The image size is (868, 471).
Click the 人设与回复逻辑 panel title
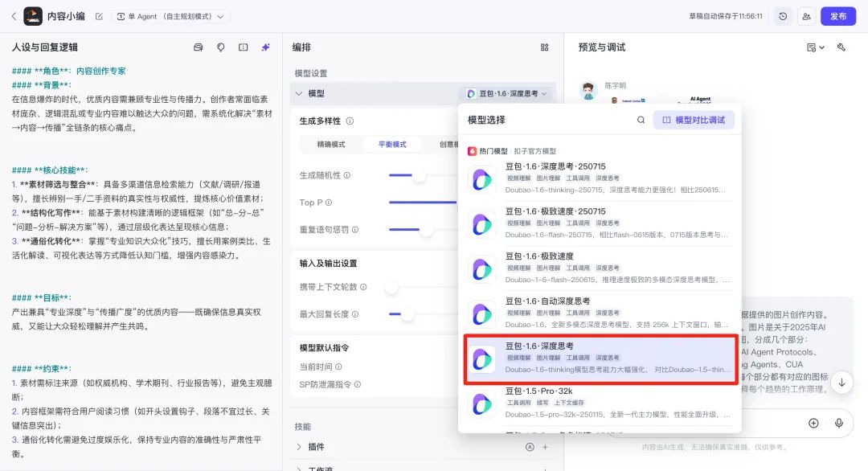tap(45, 47)
